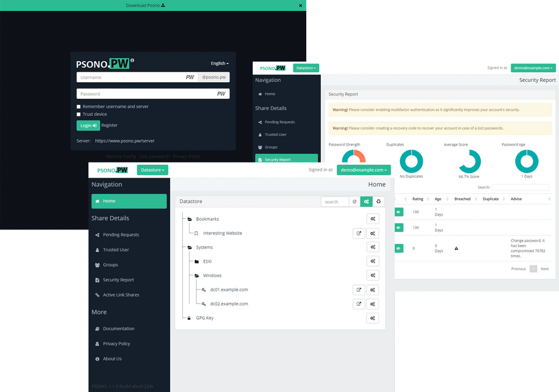Click Next in table pagination
Image resolution: width=559 pixels, height=392 pixels.
[x=544, y=269]
